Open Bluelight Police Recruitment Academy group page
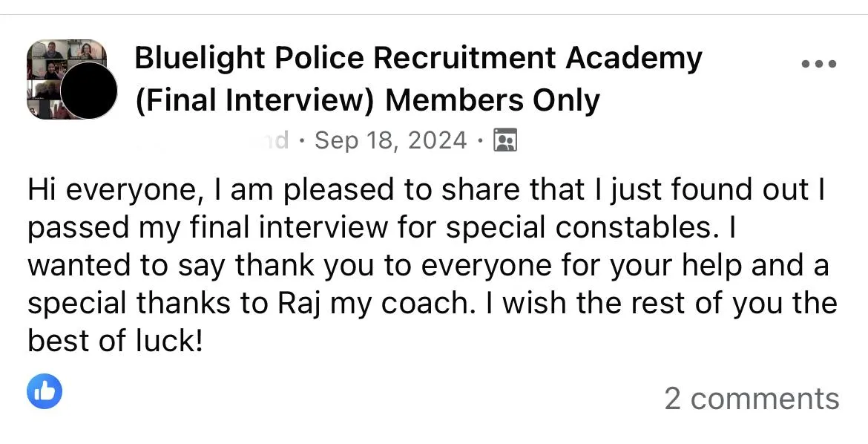 (418, 58)
